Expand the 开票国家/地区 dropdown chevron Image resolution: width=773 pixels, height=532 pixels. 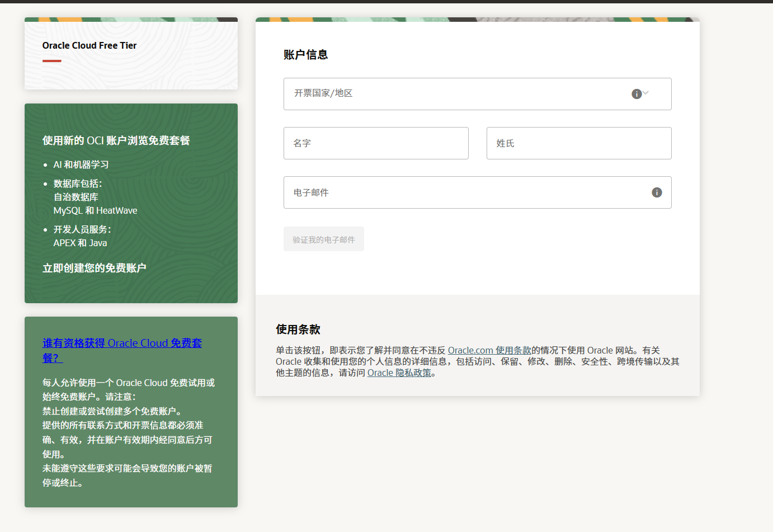click(645, 93)
